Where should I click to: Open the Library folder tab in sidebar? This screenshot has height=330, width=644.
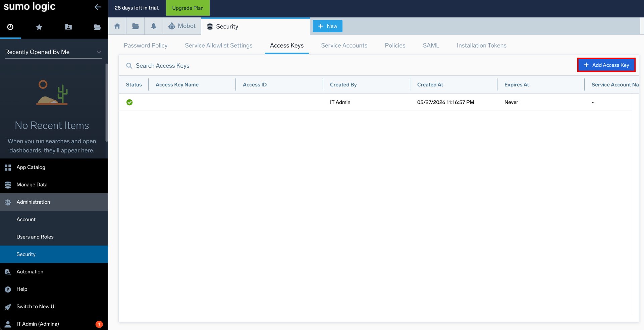coord(97,27)
